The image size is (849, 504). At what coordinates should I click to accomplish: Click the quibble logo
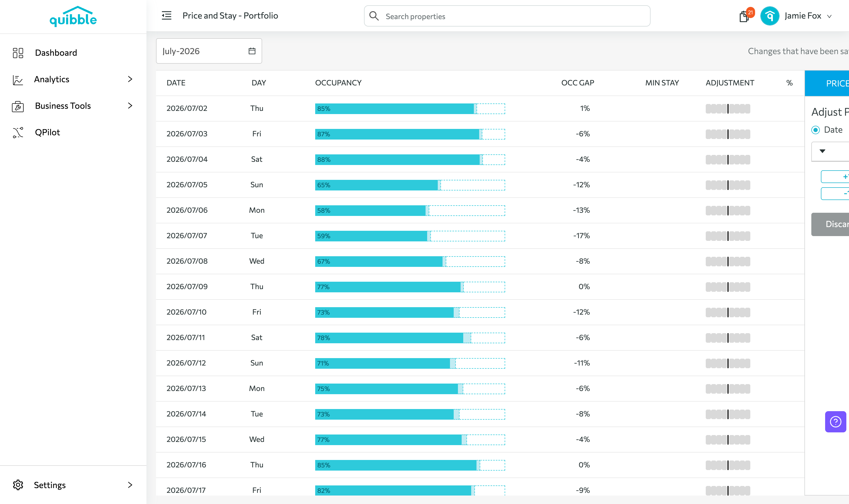[73, 16]
